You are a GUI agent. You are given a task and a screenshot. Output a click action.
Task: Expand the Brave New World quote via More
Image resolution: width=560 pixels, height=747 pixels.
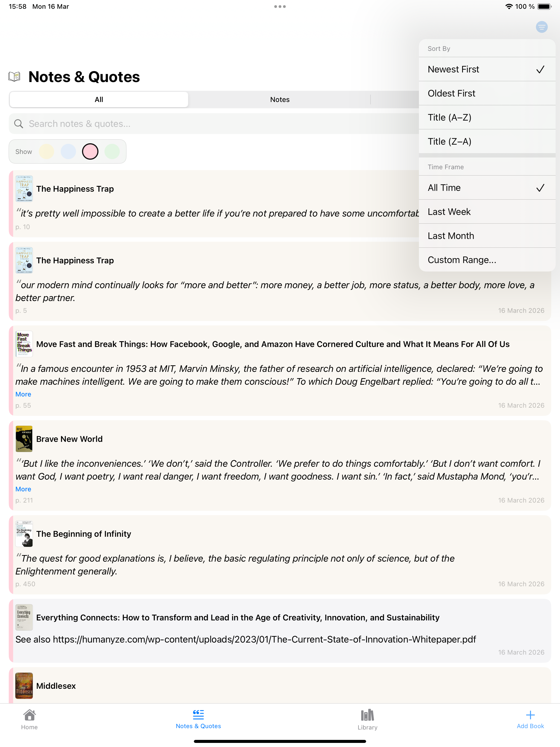click(x=23, y=489)
